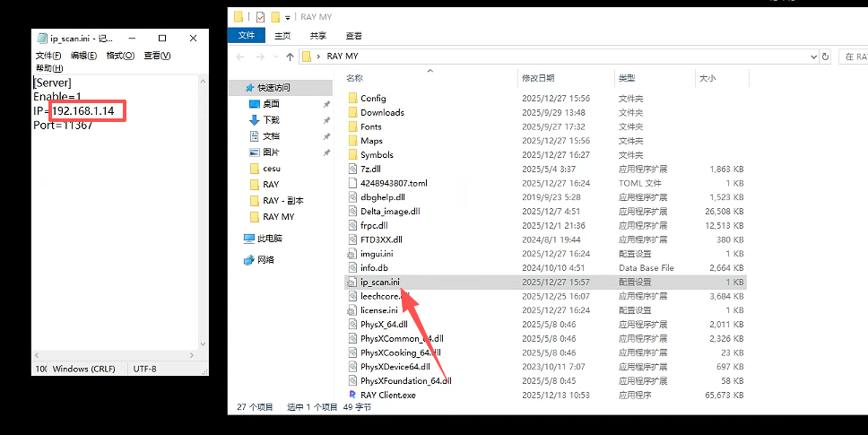Open cesu folder in navigation pane

click(271, 169)
